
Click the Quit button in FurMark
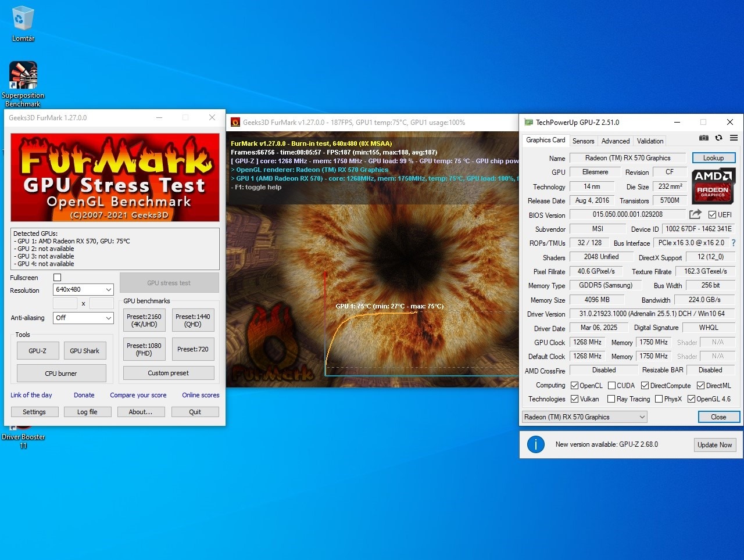point(195,412)
